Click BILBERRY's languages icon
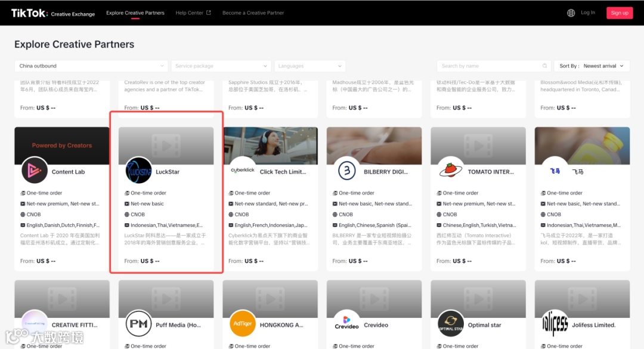Viewport: 644px width, 349px height. [x=335, y=226]
